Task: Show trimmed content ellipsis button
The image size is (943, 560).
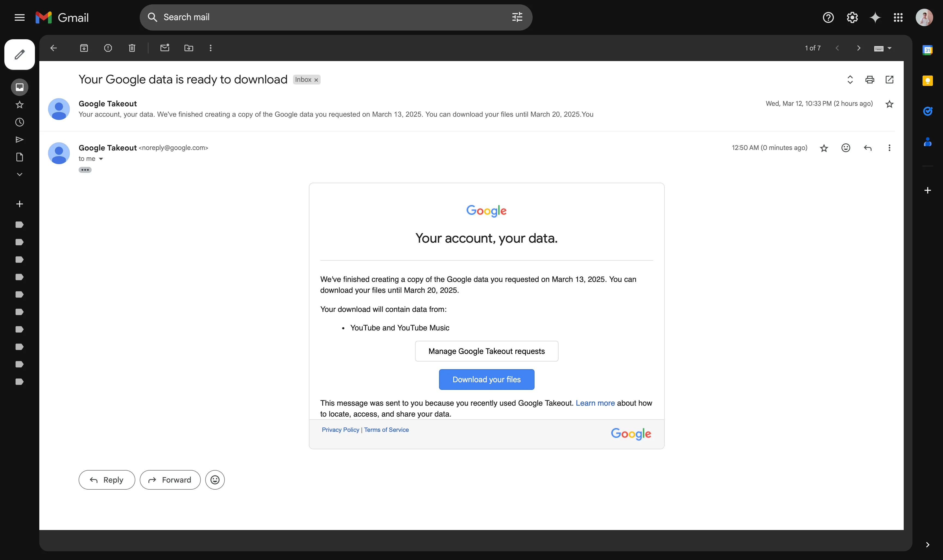Action: click(85, 170)
